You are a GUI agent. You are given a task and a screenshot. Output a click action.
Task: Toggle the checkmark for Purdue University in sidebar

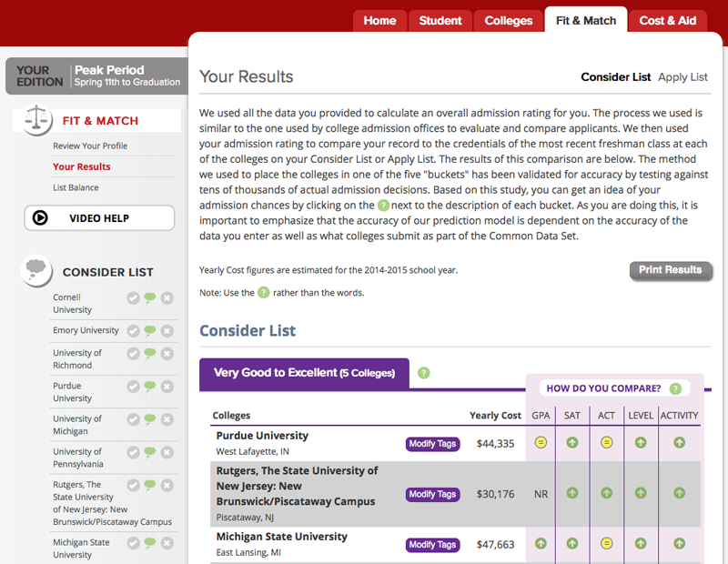click(134, 387)
